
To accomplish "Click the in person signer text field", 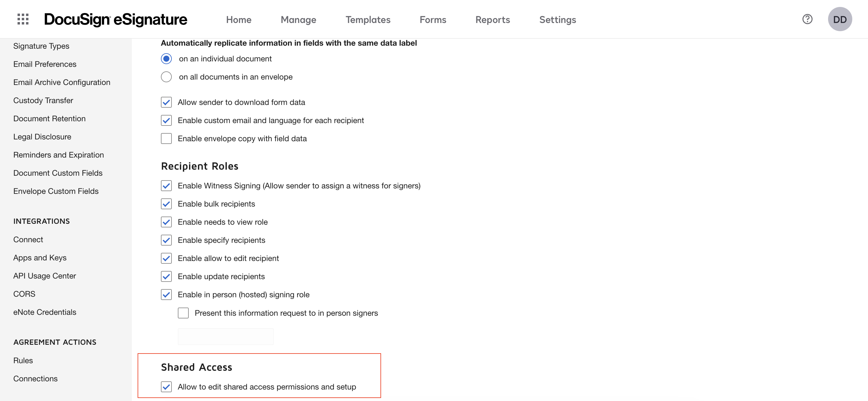I will click(225, 336).
